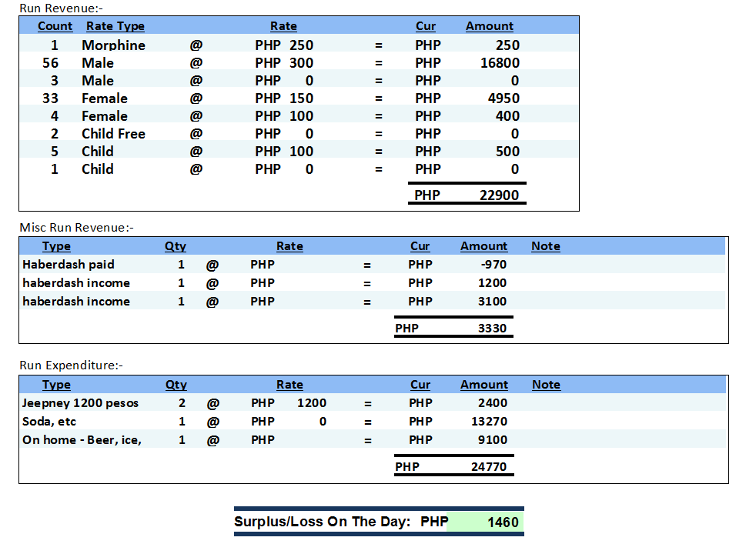Select the Haberdash paid entry
756x544 pixels.
[x=69, y=265]
